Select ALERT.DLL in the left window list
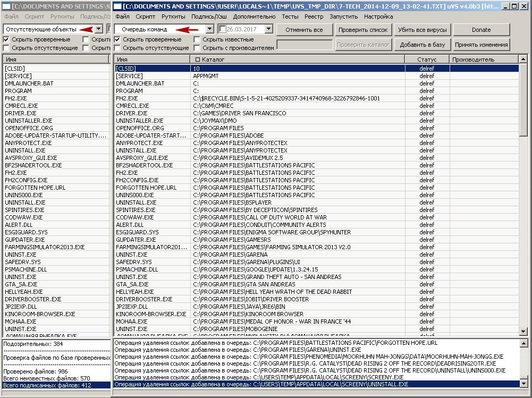The height and width of the screenshot is (398, 532). [x=56, y=225]
